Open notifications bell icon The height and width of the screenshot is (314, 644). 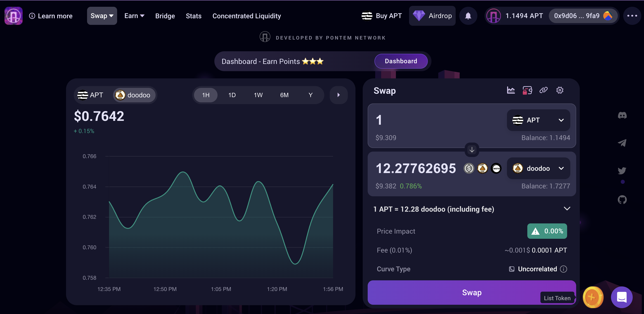[x=468, y=16]
